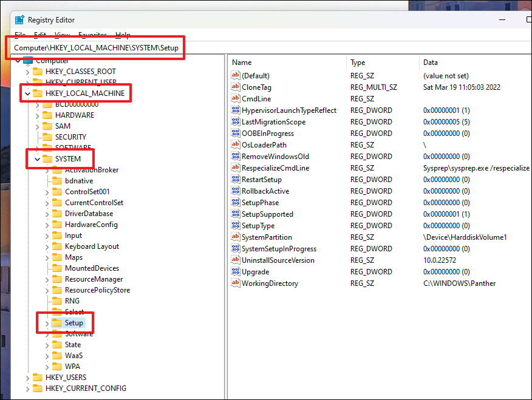Click the WorkingDirectory string icon
This screenshot has height=400, width=532.
[x=236, y=283]
